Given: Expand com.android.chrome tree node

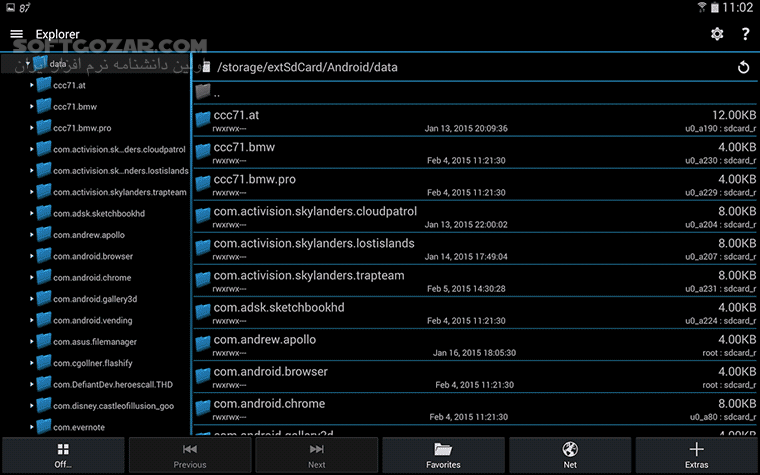Looking at the screenshot, I should [x=32, y=277].
